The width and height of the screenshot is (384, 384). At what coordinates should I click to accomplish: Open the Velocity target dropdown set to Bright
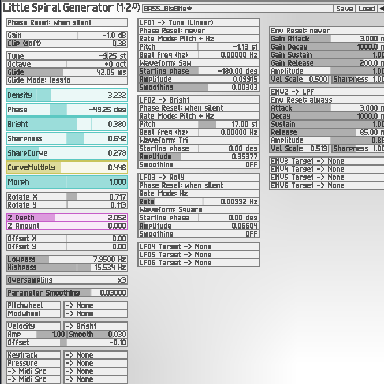click(96, 326)
